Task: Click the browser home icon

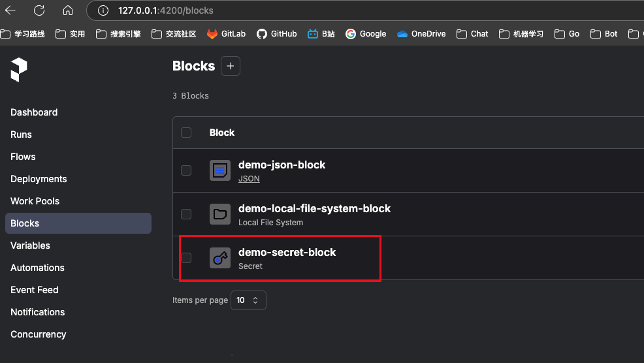Action: point(68,10)
